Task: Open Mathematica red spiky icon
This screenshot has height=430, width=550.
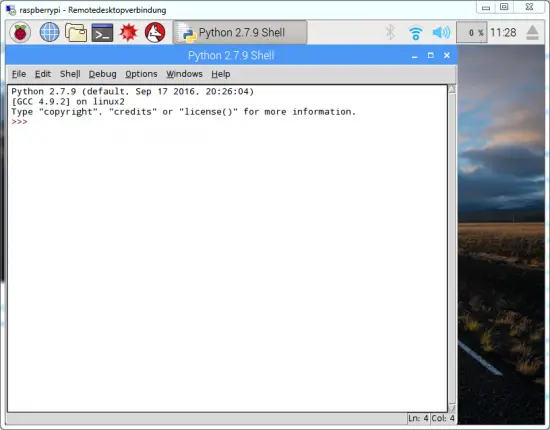Action: (128, 32)
